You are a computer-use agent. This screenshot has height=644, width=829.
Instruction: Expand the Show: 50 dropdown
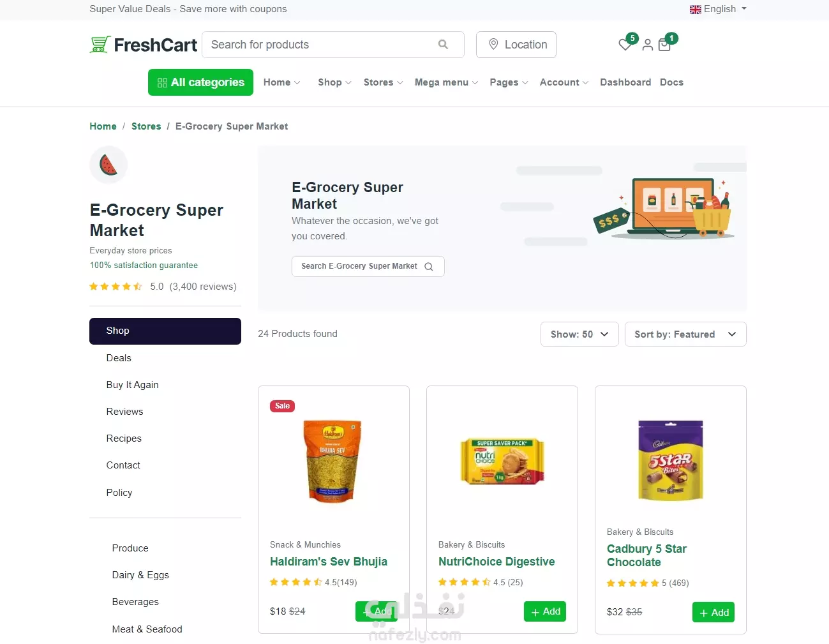click(x=579, y=334)
